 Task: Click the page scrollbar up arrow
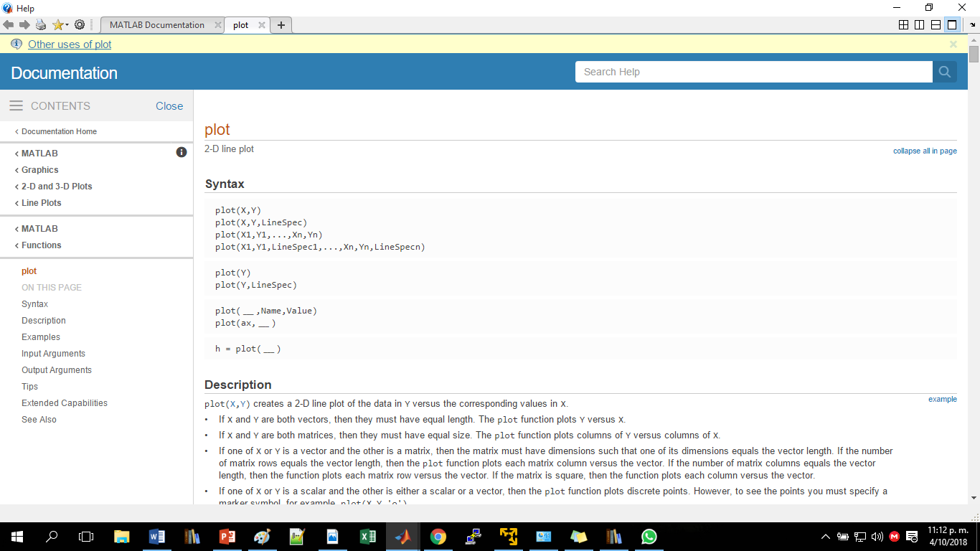[974, 40]
